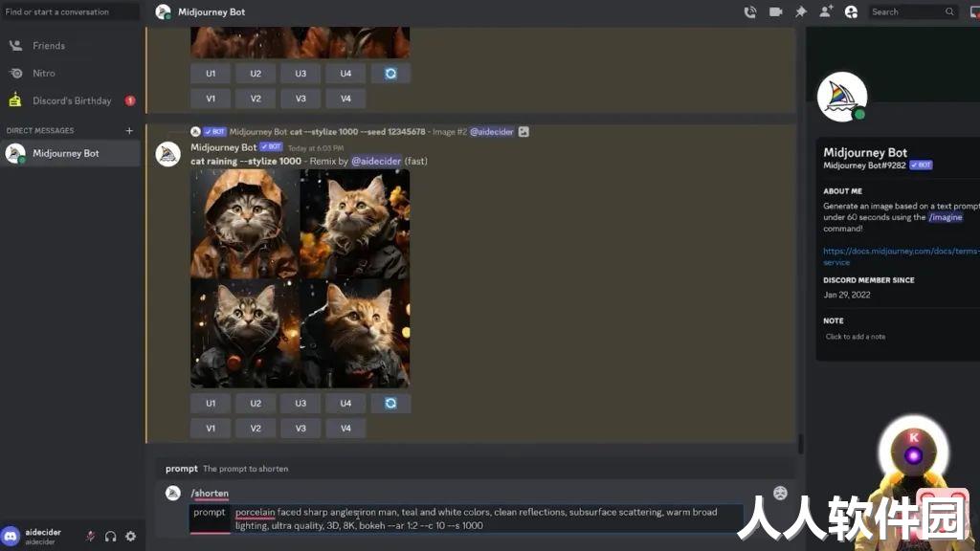The width and height of the screenshot is (980, 551).
Task: Open the docs.midjourney.com terms link
Action: pyautogui.click(x=902, y=256)
